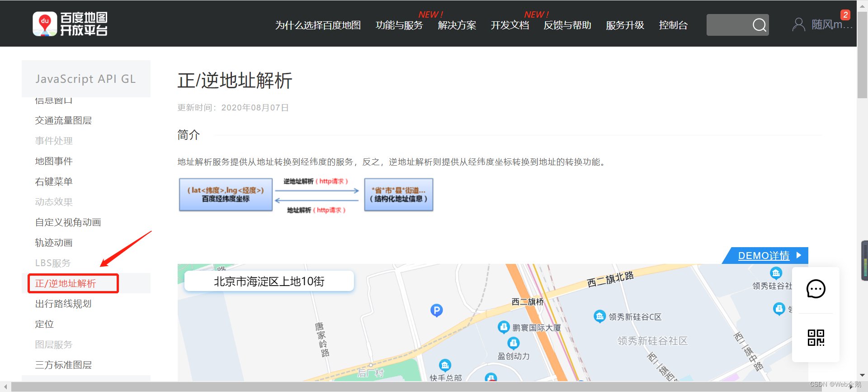
Task: Select 正/逆地址解析 in sidebar
Action: (x=66, y=283)
